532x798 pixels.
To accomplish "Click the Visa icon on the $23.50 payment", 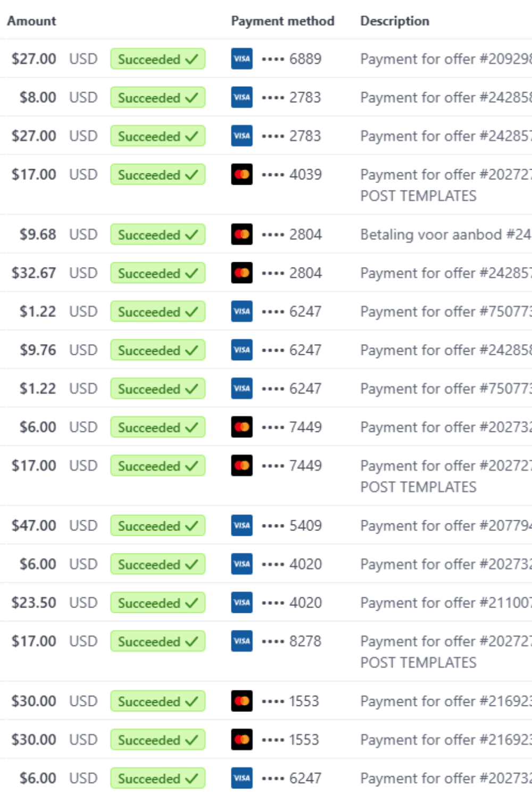I will pos(242,603).
